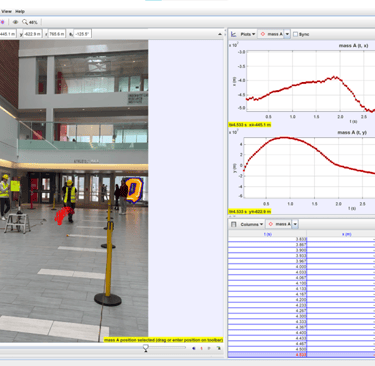The image size is (375, 366).
Task: Click the yellow mass A position selected message
Action: click(163, 340)
